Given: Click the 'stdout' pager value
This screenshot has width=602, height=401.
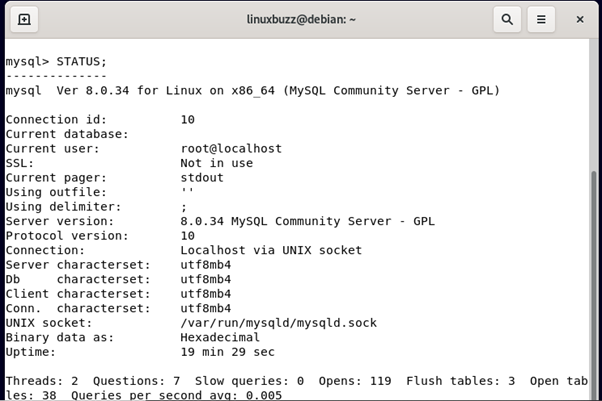Looking at the screenshot, I should pyautogui.click(x=202, y=178).
